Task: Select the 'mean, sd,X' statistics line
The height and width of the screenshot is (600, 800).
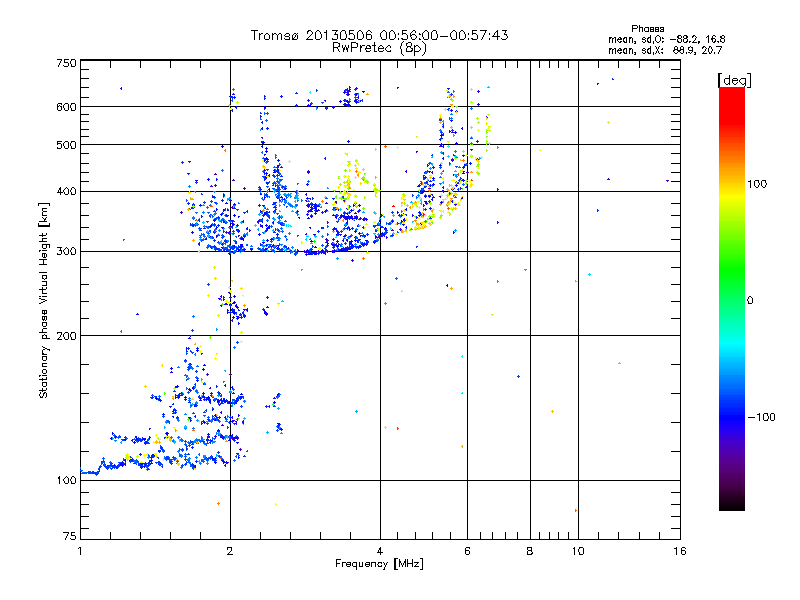Action: point(665,50)
